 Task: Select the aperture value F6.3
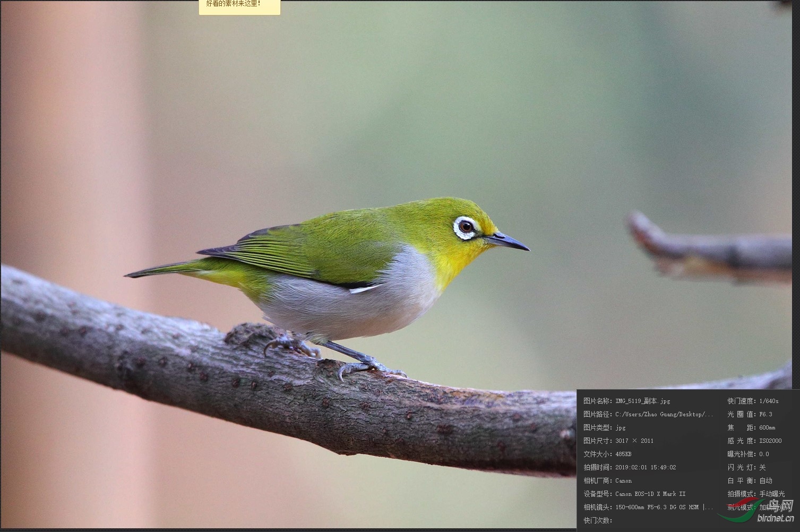765,414
